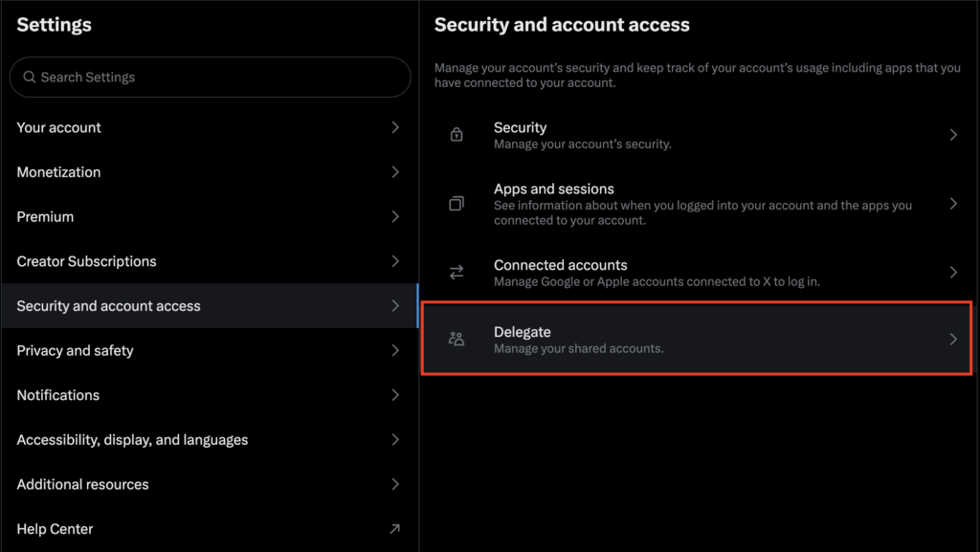
Task: Click the lock icon beside Security
Action: tap(457, 135)
